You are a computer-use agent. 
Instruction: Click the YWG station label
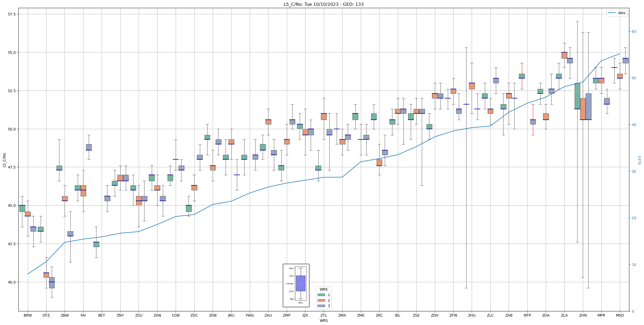(250, 315)
